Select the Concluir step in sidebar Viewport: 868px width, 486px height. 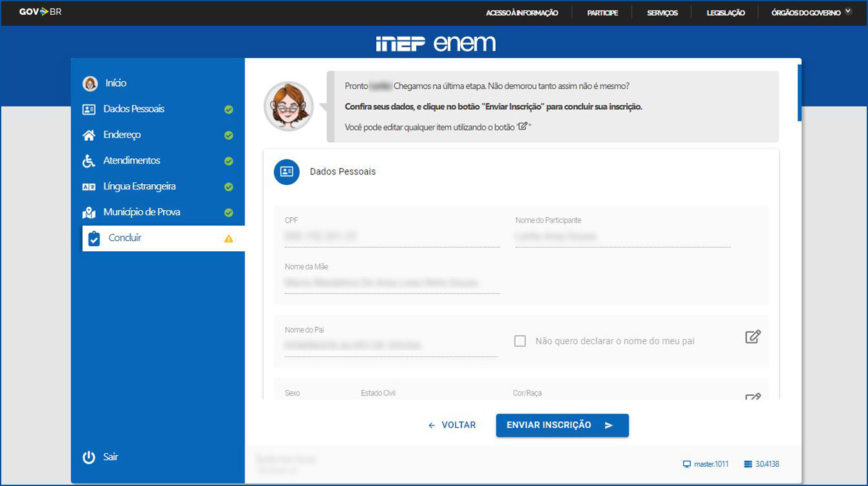tap(125, 238)
